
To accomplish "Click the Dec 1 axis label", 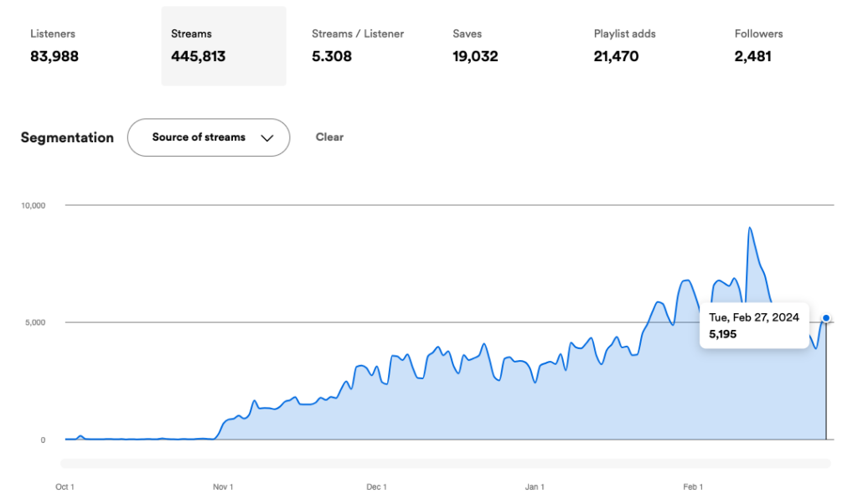I will tap(376, 486).
